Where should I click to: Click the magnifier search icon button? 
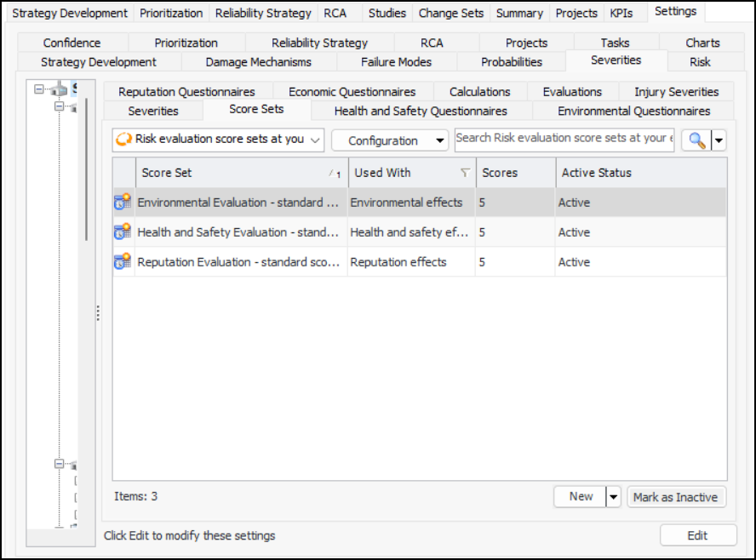696,140
